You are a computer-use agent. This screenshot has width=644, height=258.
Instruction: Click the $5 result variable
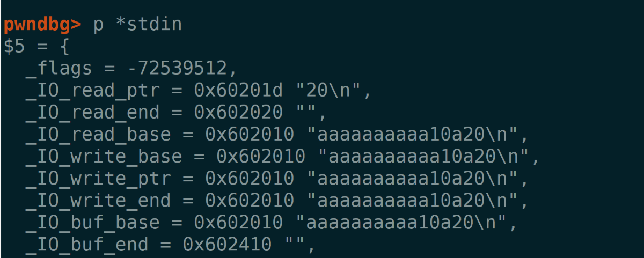[x=14, y=47]
